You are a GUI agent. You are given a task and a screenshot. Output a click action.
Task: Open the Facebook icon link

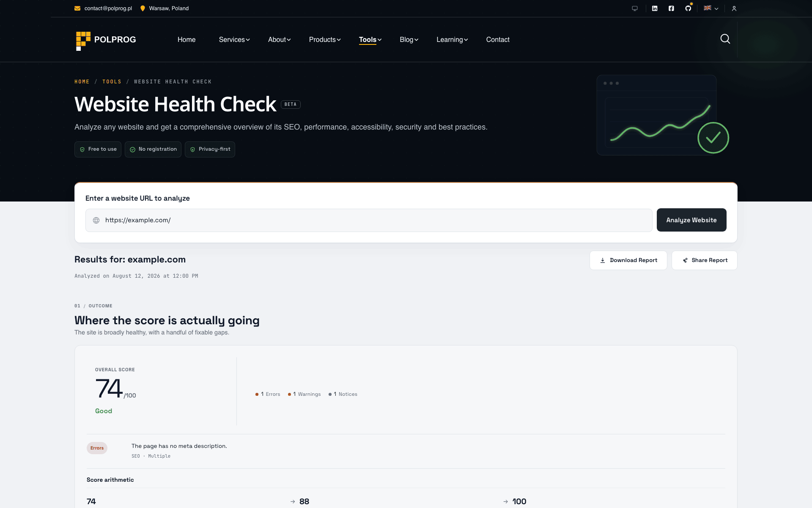tap(671, 8)
